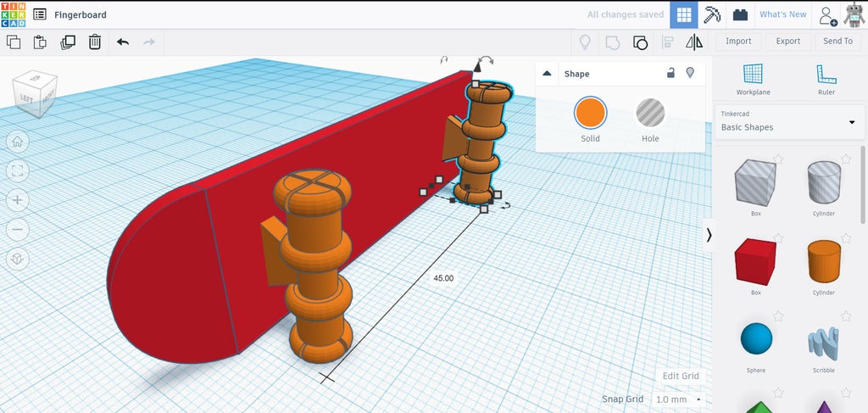Viewport: 868px width, 413px height.
Task: Pick the red Box shape
Action: pyautogui.click(x=755, y=262)
